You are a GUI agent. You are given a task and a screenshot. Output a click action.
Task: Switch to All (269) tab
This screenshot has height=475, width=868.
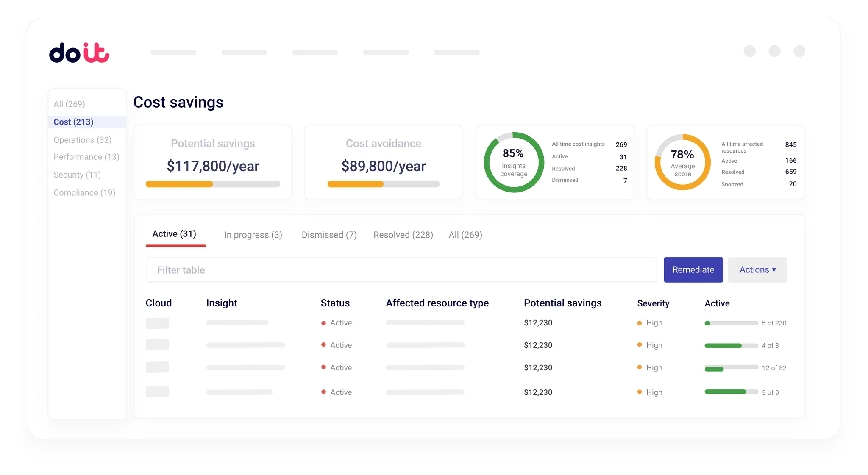[x=465, y=235]
